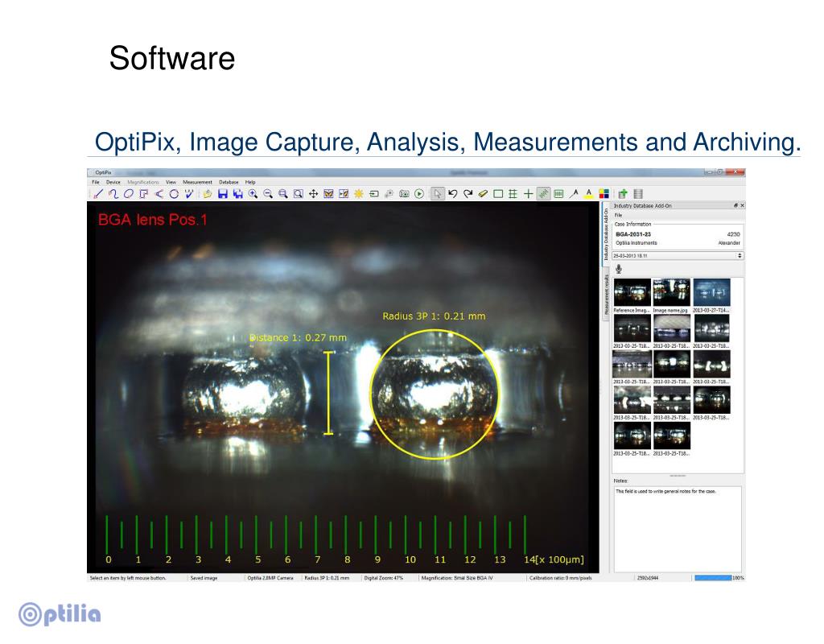
Task: Activate the arrow selection pointer tool
Action: coord(437,194)
